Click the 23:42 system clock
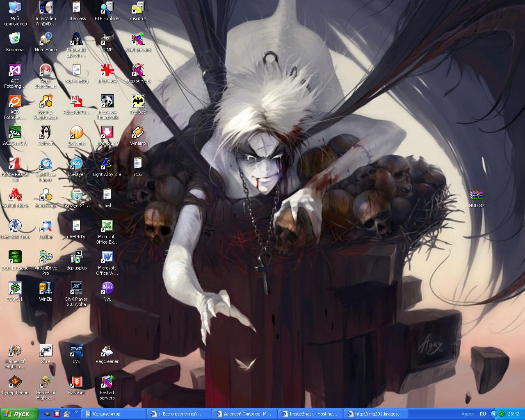 (x=514, y=414)
